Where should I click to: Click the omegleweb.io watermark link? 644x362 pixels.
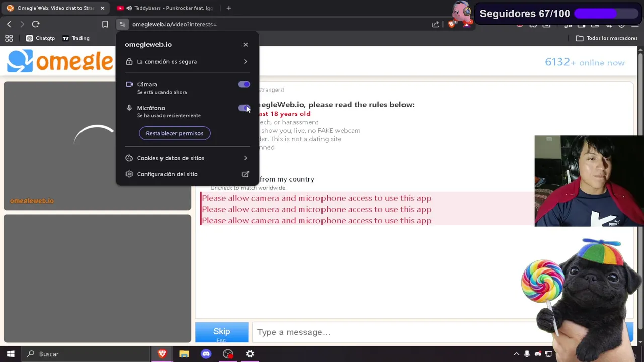(x=32, y=201)
